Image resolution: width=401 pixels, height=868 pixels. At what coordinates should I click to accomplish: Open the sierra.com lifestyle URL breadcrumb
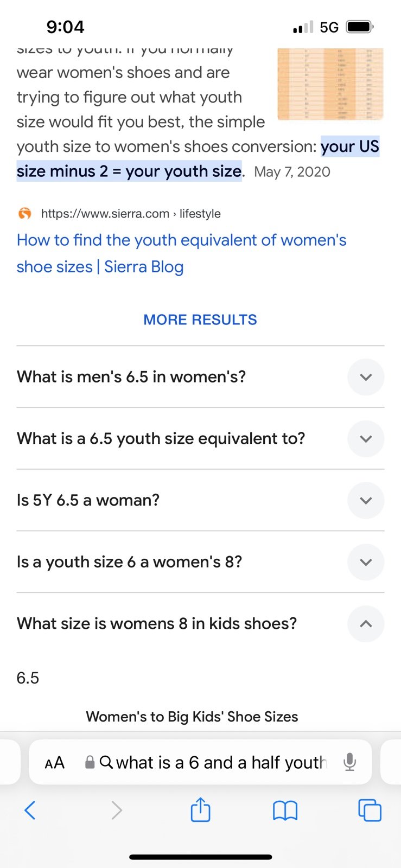point(131,214)
